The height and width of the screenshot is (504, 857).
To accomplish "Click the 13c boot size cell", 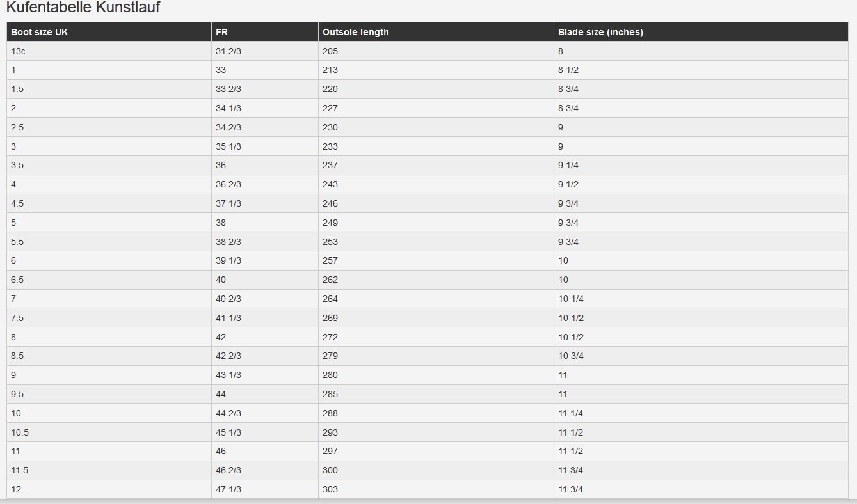I will tap(18, 51).
